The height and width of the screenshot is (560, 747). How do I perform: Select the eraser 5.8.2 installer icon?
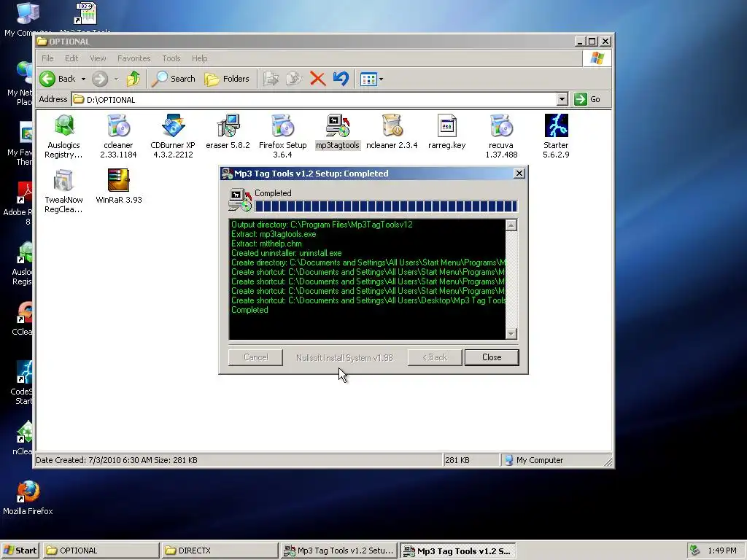pos(228,126)
